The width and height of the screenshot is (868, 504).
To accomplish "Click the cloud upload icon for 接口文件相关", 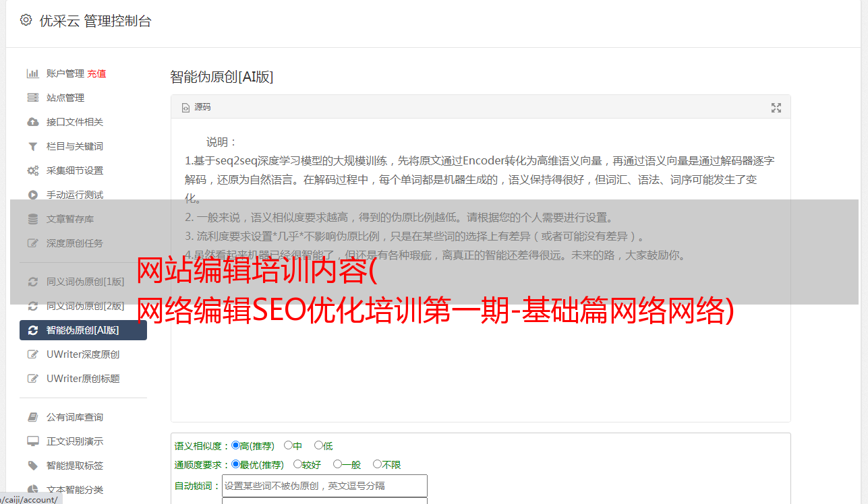I will point(32,122).
